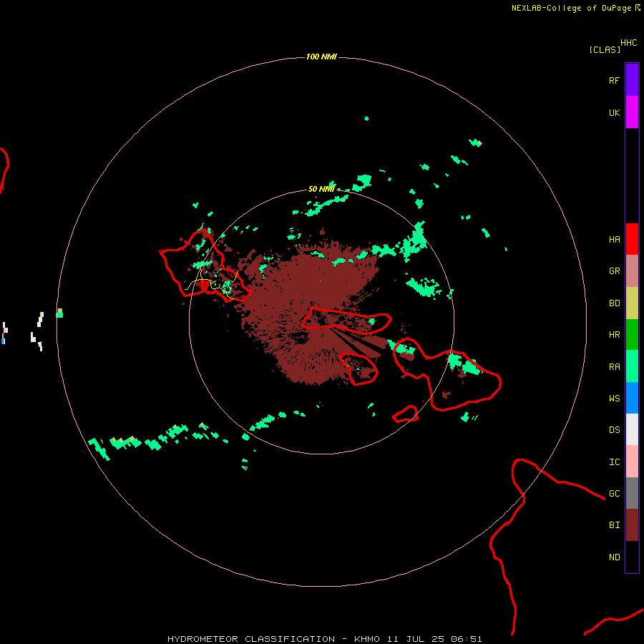Click the '100 NMI' range ring label

(321, 57)
